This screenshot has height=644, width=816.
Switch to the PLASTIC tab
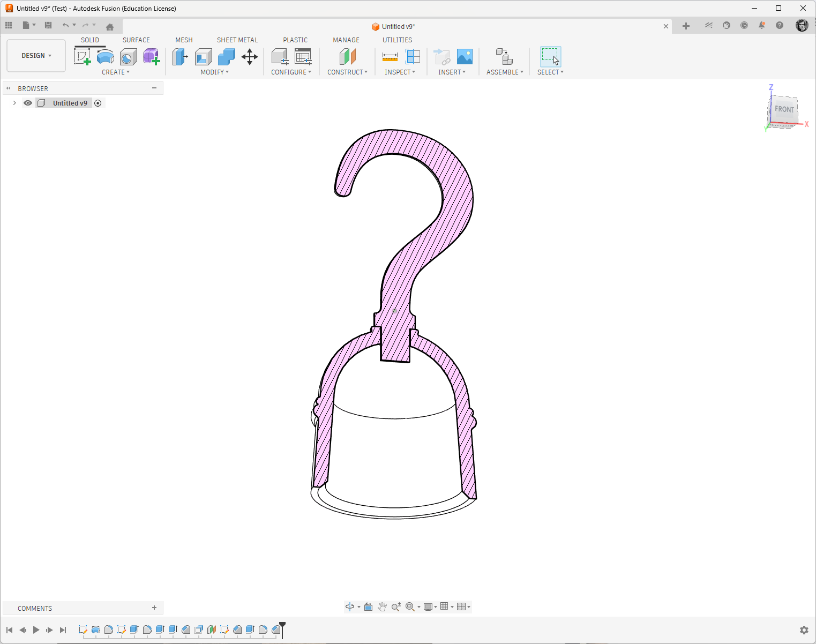click(295, 40)
